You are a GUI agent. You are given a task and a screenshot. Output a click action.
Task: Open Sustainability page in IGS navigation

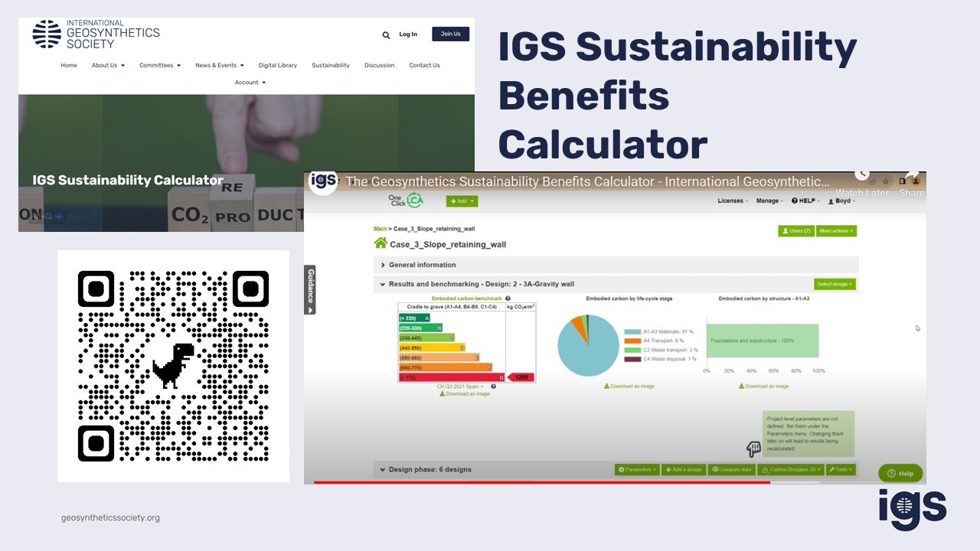point(331,65)
